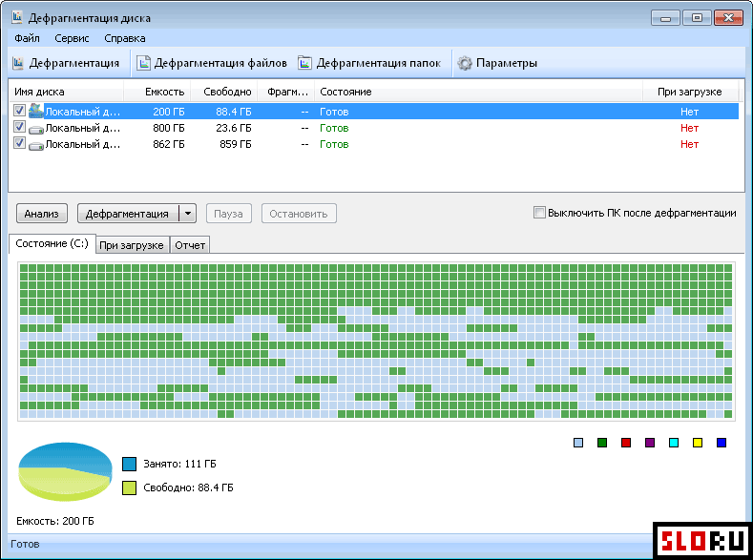Click the Готов status bar text

(x=25, y=544)
